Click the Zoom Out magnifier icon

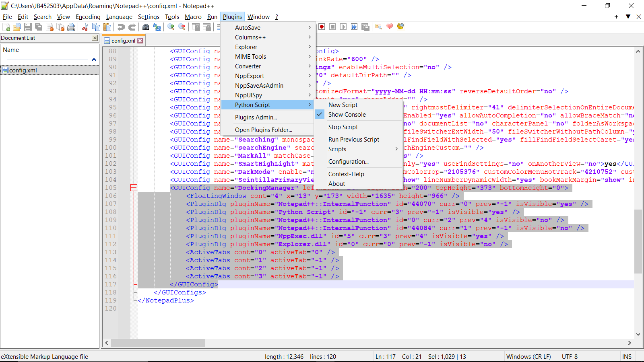[x=182, y=27]
